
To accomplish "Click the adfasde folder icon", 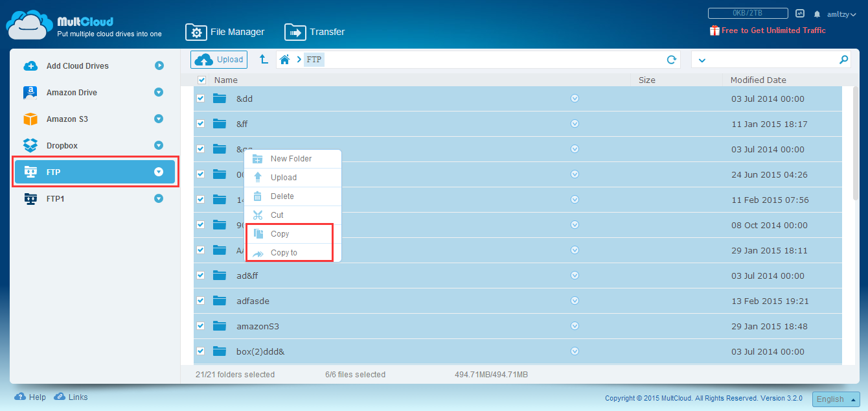I will point(220,301).
